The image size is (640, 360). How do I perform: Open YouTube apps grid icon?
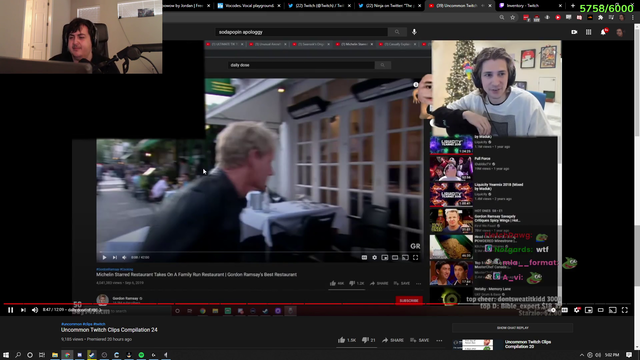click(589, 32)
